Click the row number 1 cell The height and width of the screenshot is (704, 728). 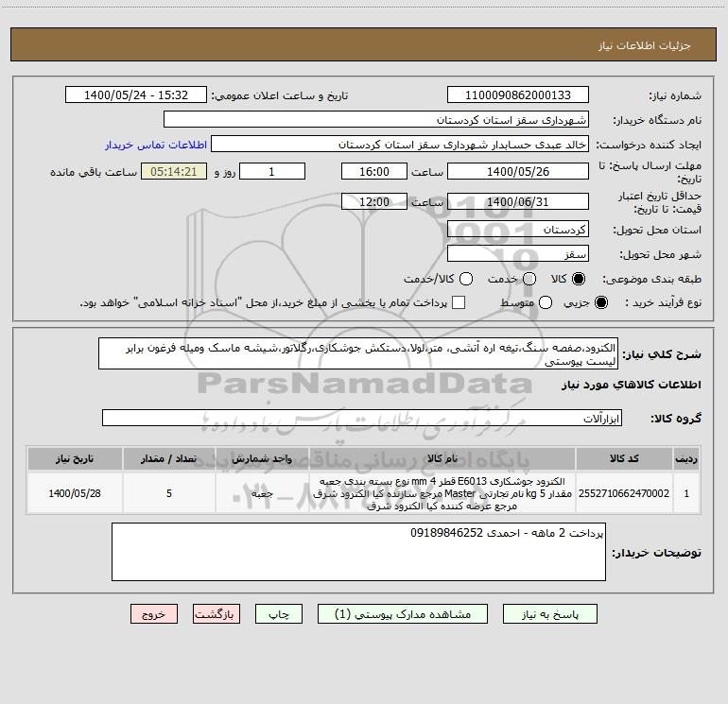coord(686,493)
